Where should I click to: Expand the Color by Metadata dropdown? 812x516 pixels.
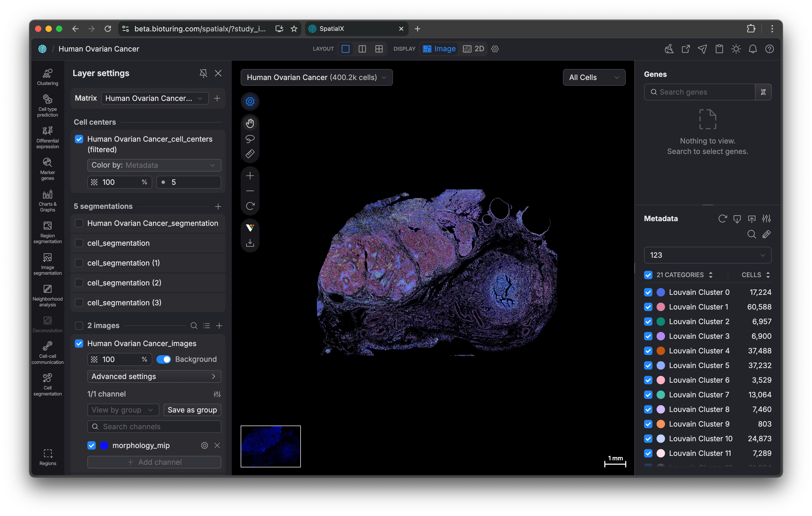(154, 165)
